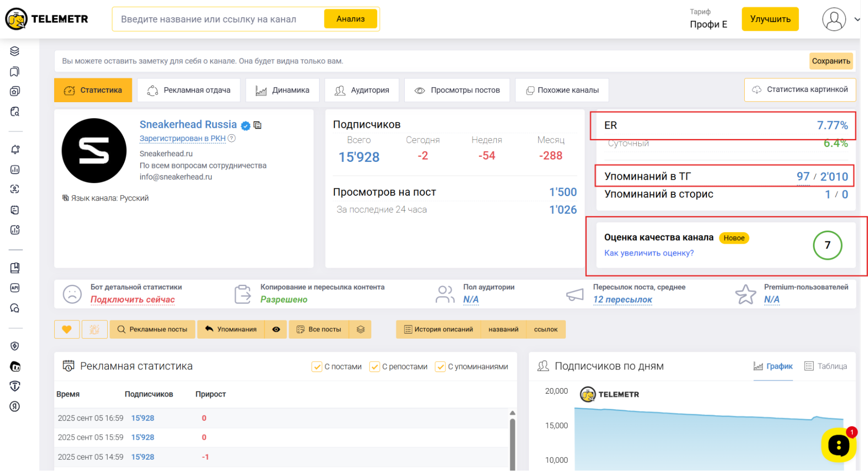Click the heart favorites icon button
The image size is (868, 471).
[66, 329]
